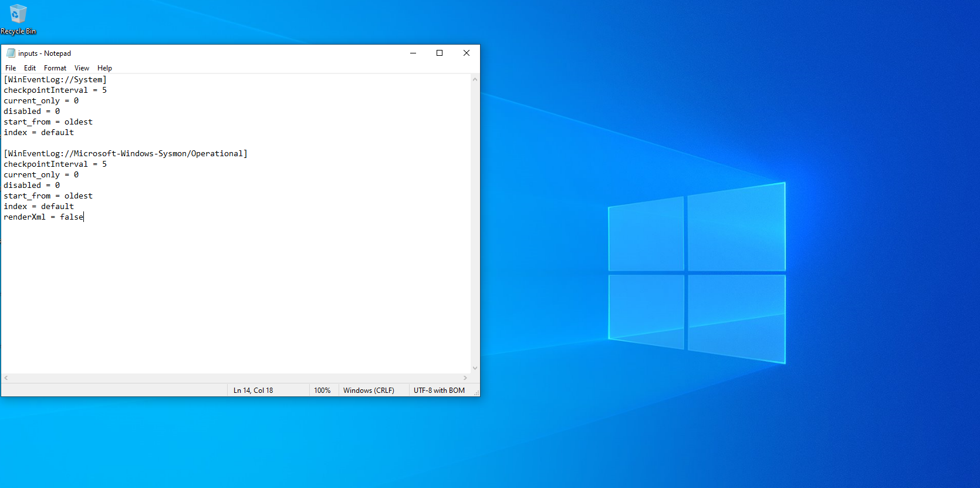
Task: Click the scroll-left arrow of horizontal scrollbar
Action: click(x=6, y=378)
